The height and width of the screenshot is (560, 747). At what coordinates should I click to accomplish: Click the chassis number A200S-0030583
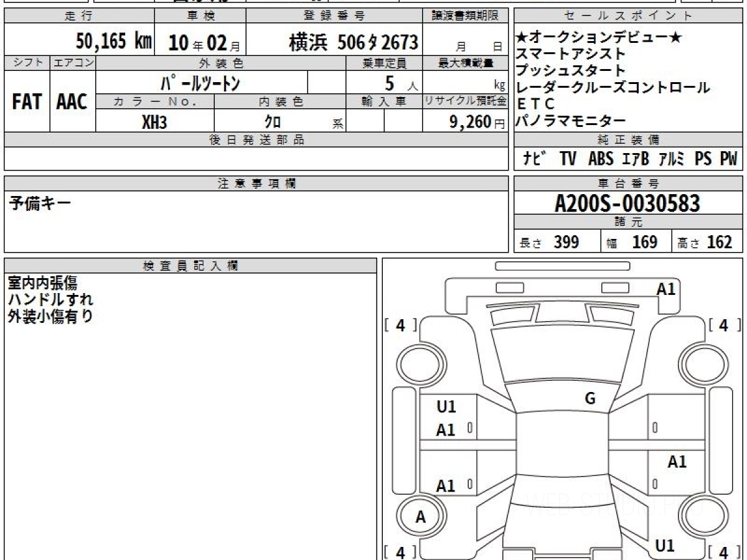point(627,203)
